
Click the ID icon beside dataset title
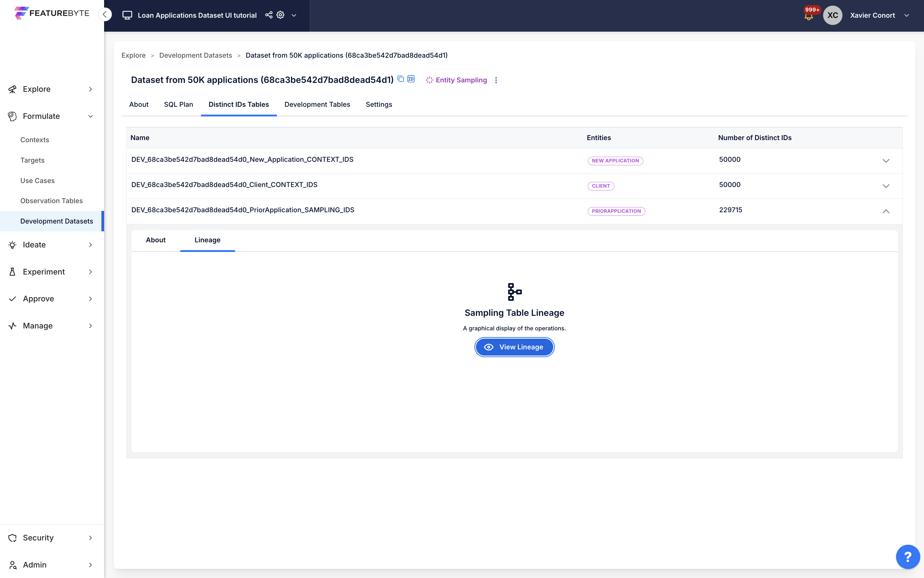(411, 79)
